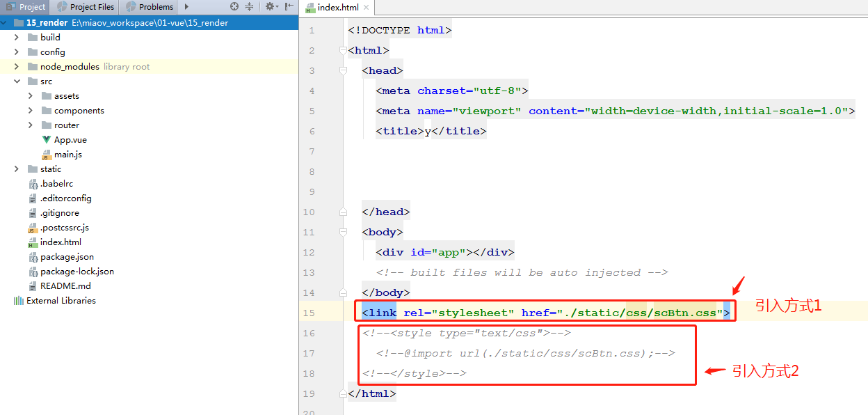
Task: Click the title tag line
Action: coord(431,131)
